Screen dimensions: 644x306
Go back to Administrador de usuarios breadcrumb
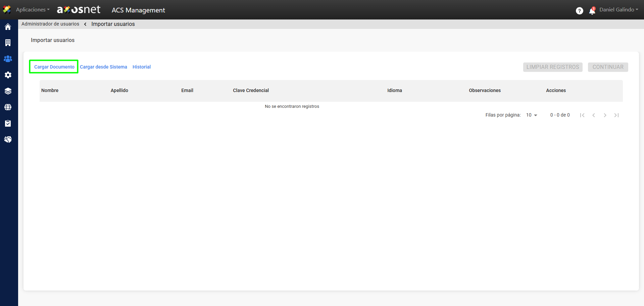50,24
